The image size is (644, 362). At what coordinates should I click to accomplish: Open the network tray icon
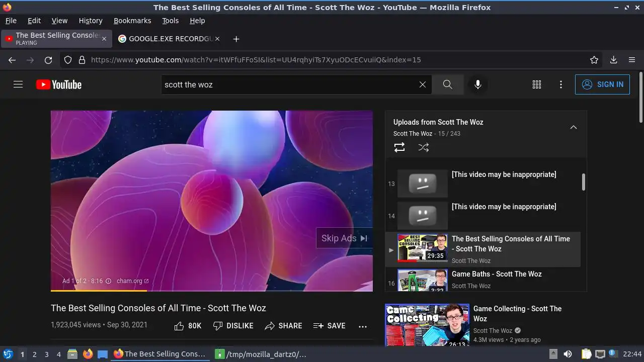coord(600,354)
